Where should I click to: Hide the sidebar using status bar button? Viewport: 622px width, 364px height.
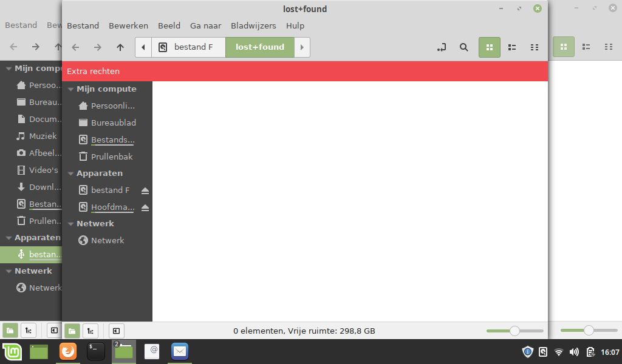116,331
